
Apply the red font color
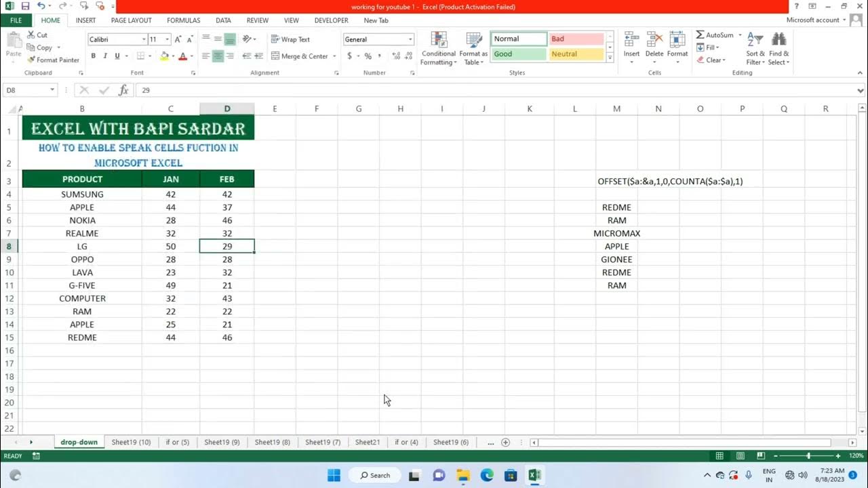(182, 56)
